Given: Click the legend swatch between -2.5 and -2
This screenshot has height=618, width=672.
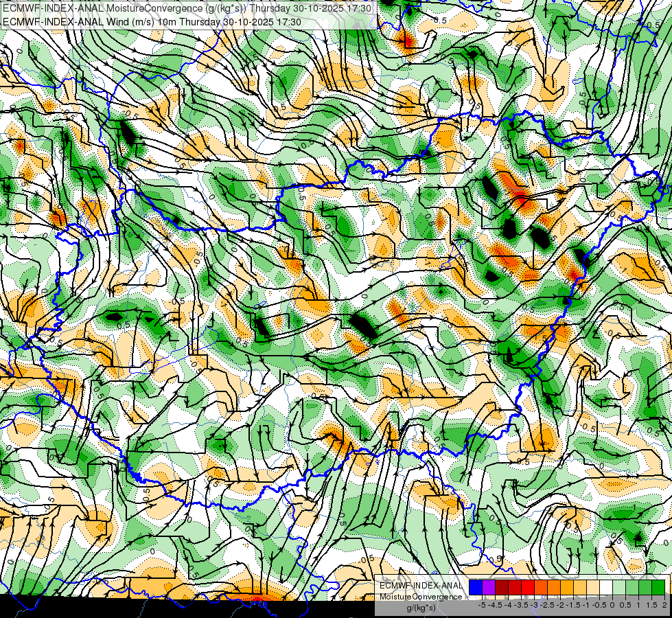Looking at the screenshot, I should [x=554, y=587].
